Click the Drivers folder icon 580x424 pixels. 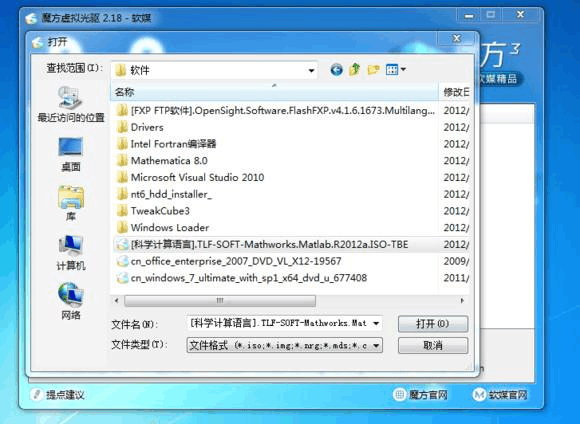122,127
